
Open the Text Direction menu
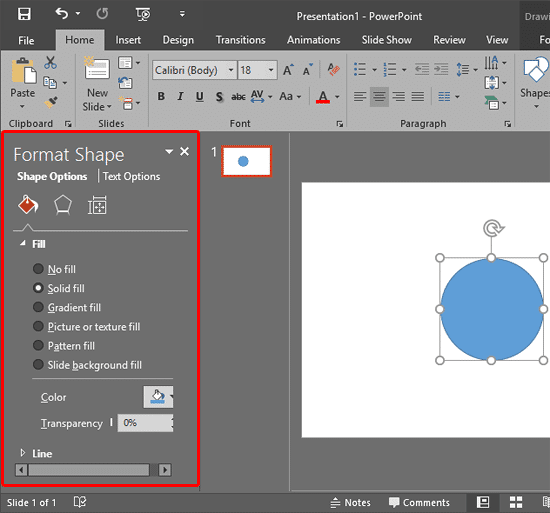click(x=495, y=63)
